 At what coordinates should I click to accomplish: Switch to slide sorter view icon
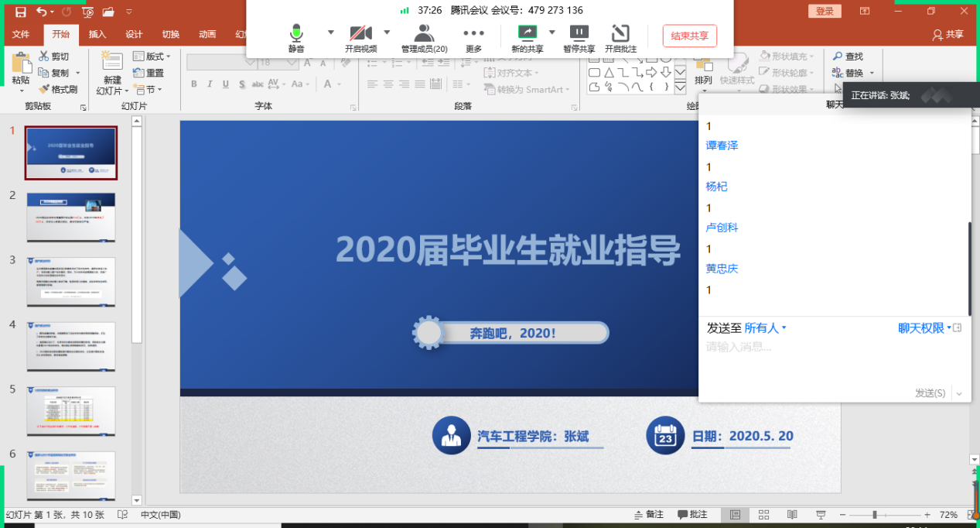click(x=763, y=515)
